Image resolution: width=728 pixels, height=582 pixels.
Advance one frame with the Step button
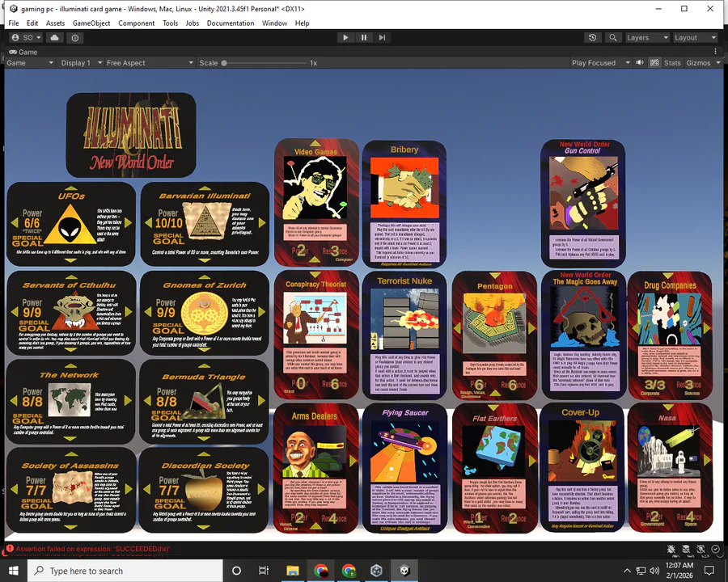(382, 38)
